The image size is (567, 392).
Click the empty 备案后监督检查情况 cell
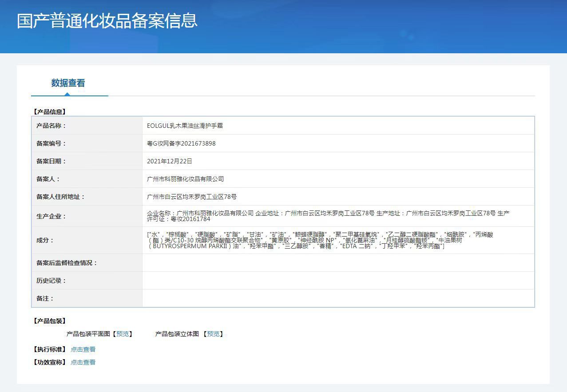338,263
